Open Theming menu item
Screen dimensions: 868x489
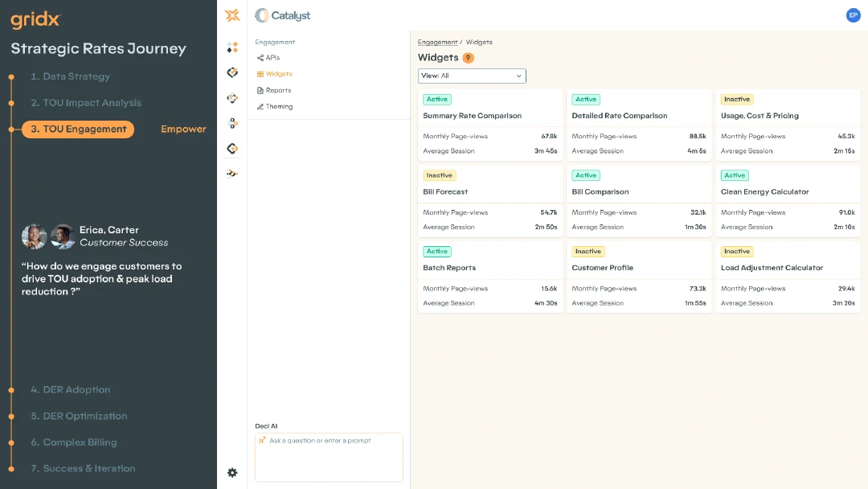click(x=275, y=106)
